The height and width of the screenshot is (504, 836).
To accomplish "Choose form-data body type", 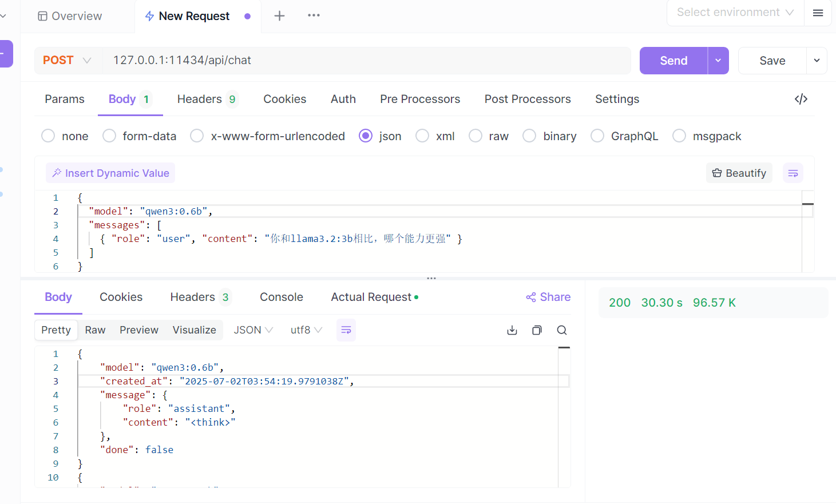I will (109, 136).
